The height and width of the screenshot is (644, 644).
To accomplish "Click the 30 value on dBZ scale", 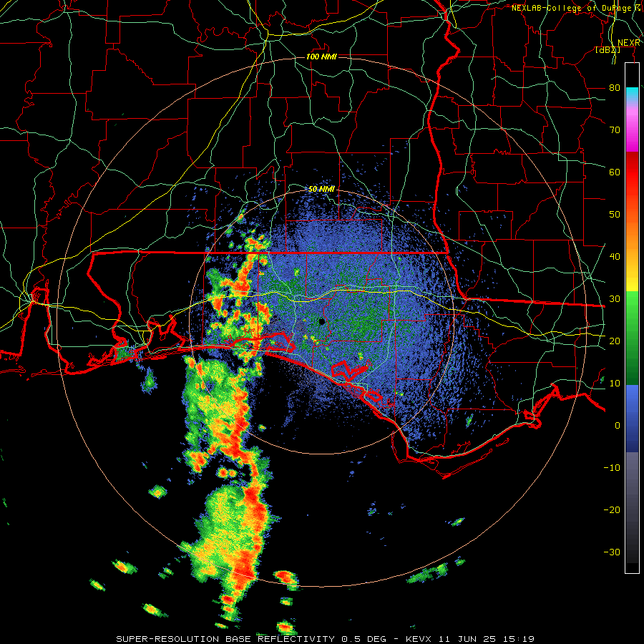I will [615, 299].
